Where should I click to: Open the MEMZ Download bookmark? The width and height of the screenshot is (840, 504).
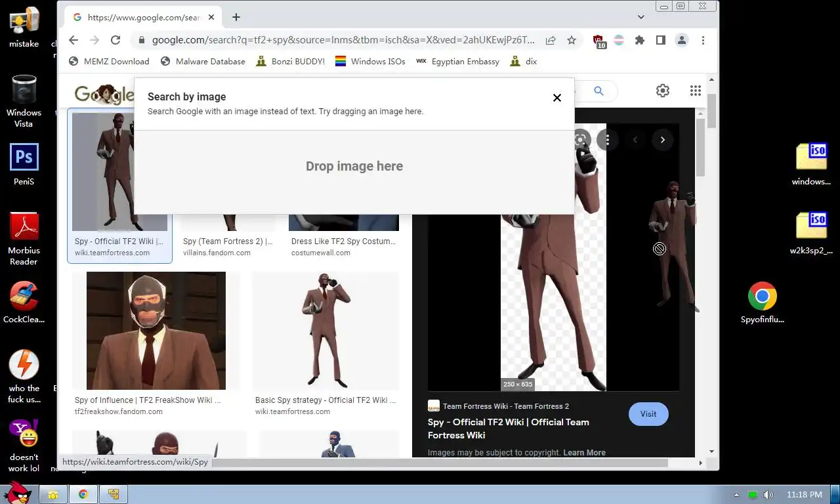(x=109, y=61)
